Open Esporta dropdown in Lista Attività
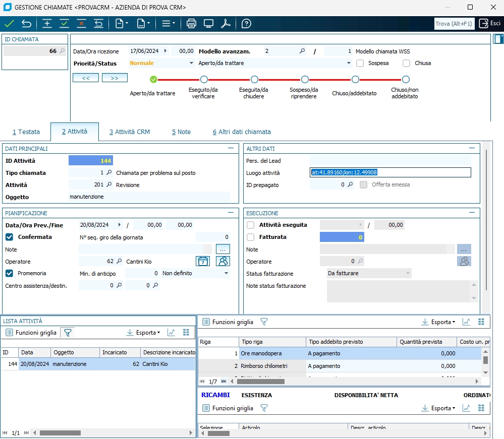Image resolution: width=504 pixels, height=439 pixels. 143,333
